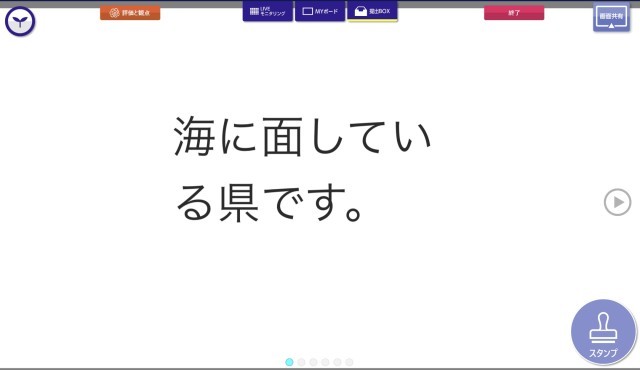The image size is (640, 370).
Task: Select the first highlighted page dot
Action: tap(289, 362)
